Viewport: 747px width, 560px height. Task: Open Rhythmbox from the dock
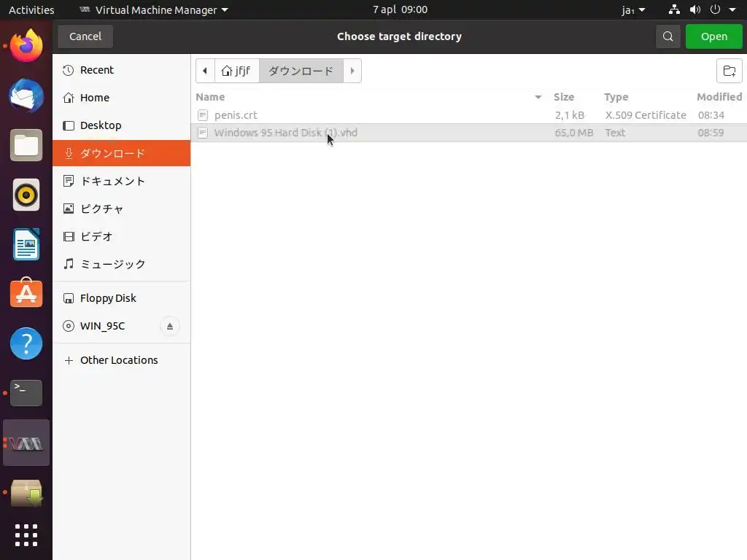tap(26, 195)
